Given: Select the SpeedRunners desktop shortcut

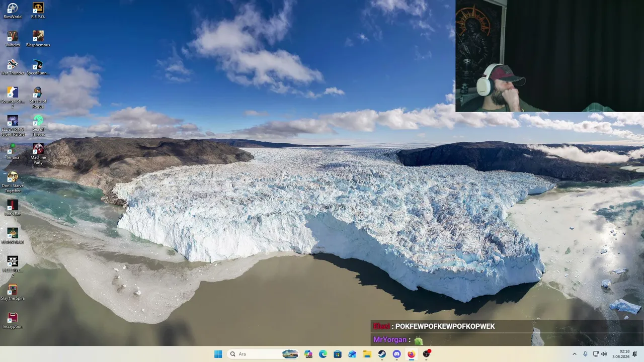Looking at the screenshot, I should [38, 67].
